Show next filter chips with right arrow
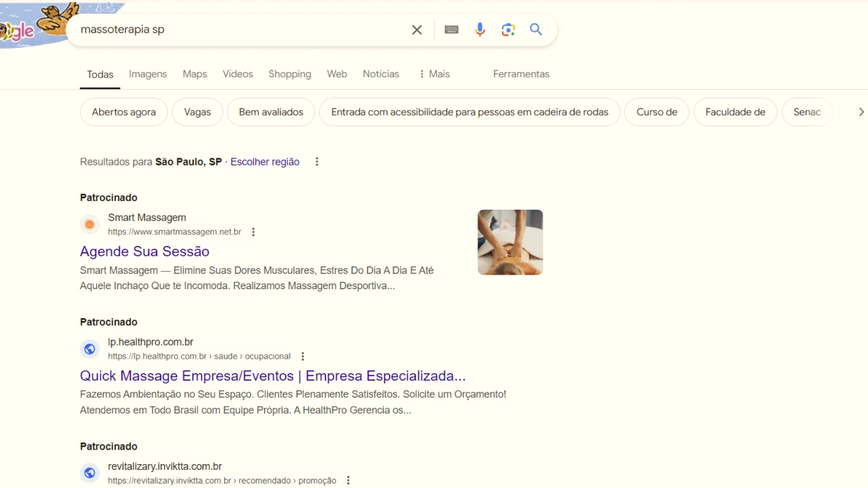 click(x=861, y=112)
